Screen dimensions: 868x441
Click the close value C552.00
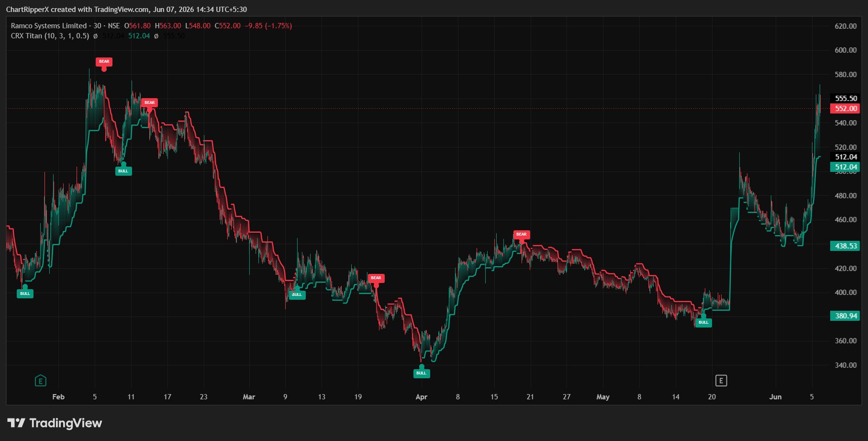click(228, 26)
